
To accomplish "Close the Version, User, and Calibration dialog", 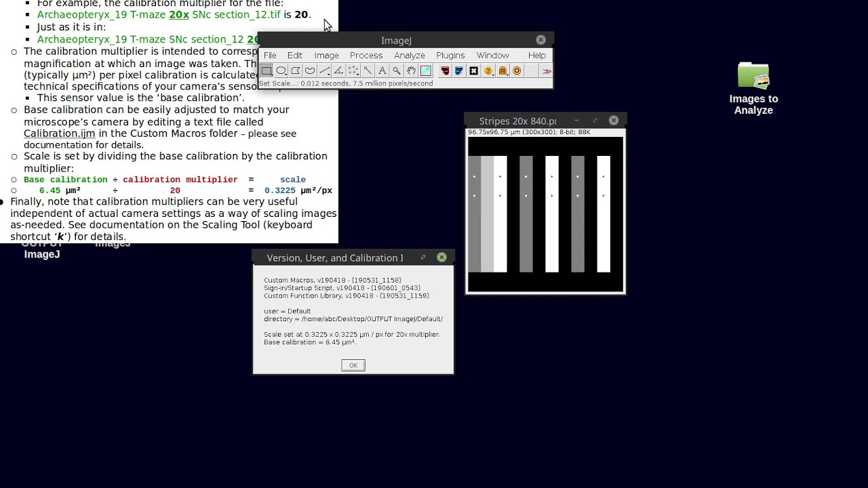I will click(x=441, y=258).
